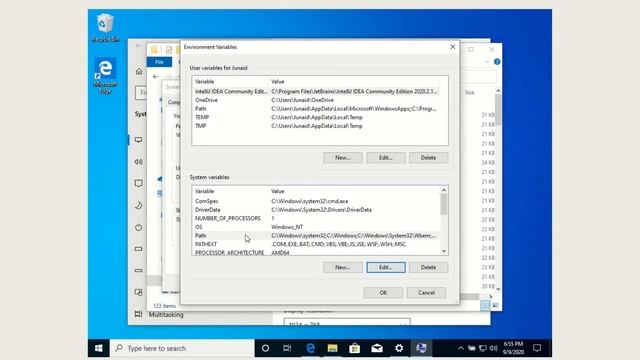This screenshot has width=640, height=360.
Task: Click Value column header in System variables
Action: coord(355,191)
